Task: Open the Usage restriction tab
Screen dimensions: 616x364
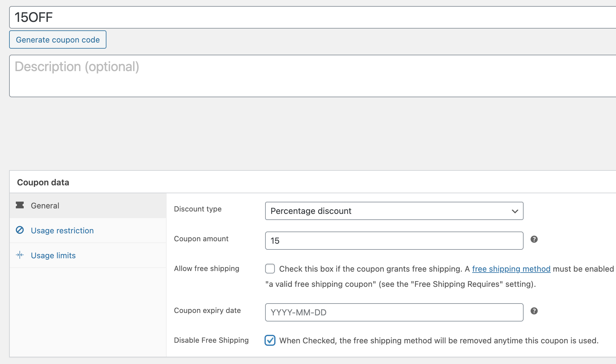Action: tap(62, 231)
